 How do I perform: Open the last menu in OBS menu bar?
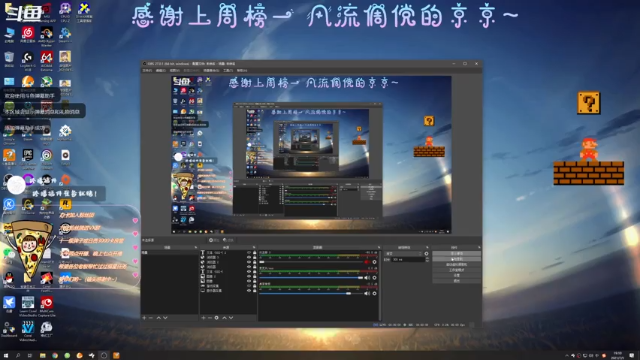click(x=242, y=70)
